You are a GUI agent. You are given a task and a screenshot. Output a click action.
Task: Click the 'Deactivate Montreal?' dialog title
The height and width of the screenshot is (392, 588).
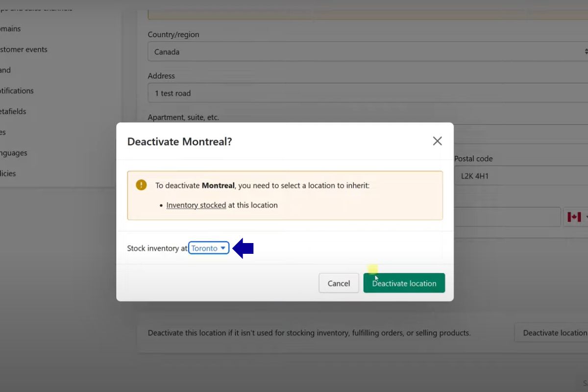(x=179, y=142)
